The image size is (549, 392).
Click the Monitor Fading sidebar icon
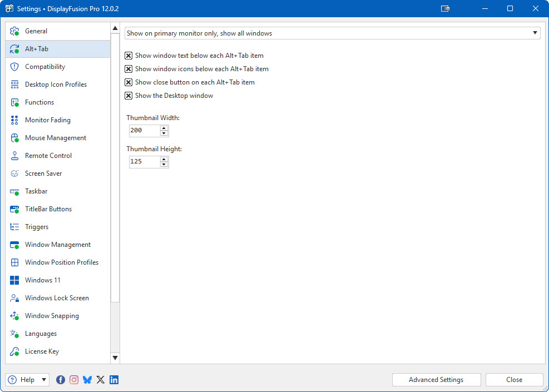tap(15, 120)
